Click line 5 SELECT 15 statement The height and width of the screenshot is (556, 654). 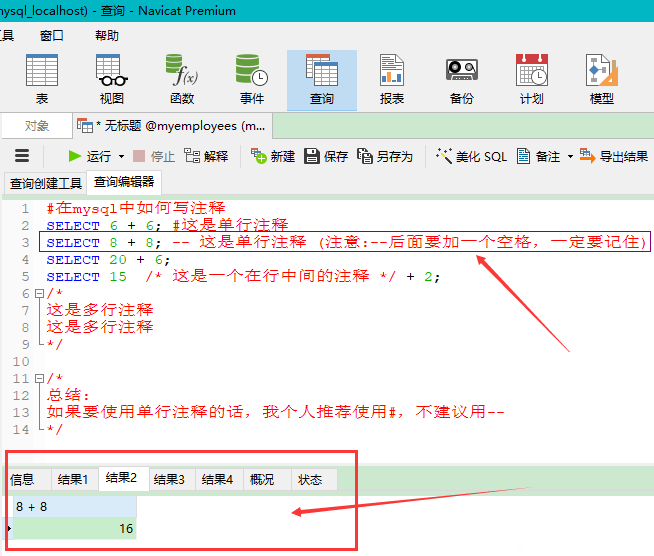[x=243, y=277]
